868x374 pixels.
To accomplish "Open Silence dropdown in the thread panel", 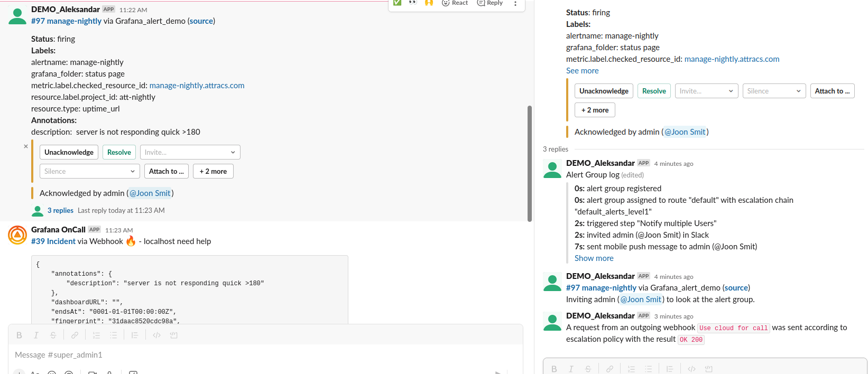I will click(x=774, y=91).
